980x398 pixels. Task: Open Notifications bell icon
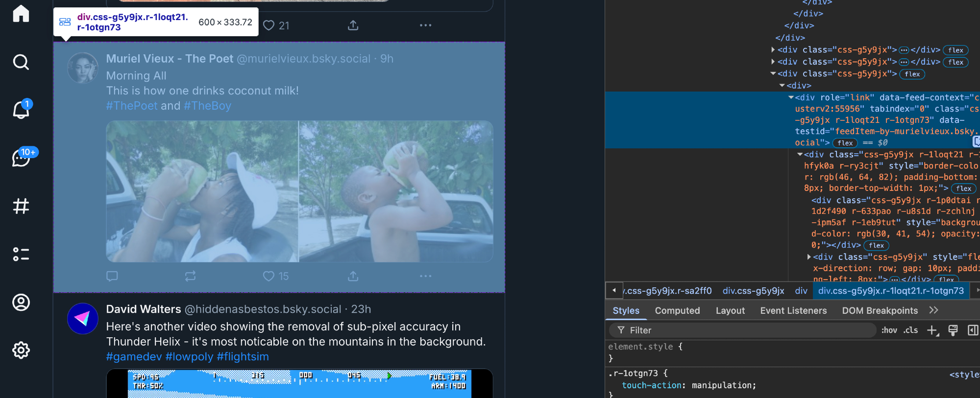[21, 110]
